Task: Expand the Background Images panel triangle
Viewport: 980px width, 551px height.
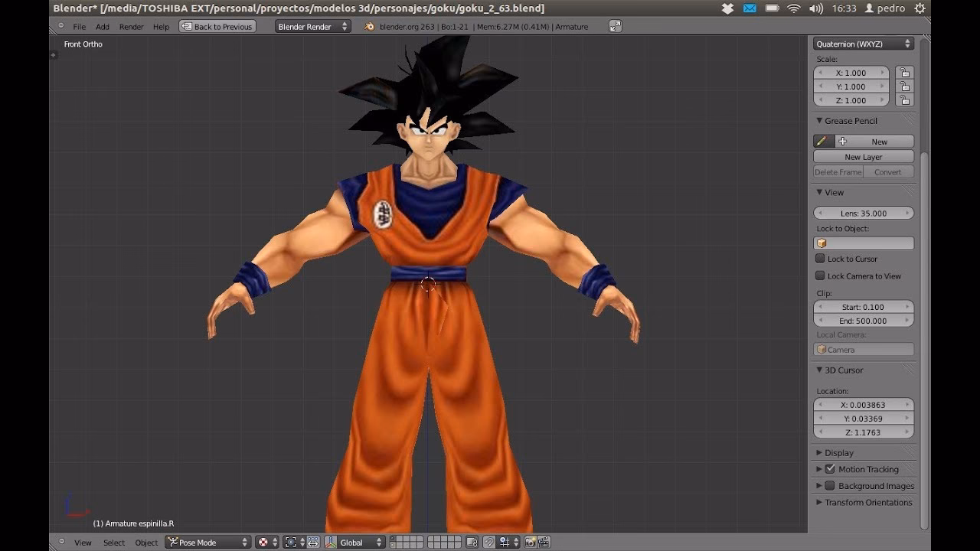Action: [819, 486]
